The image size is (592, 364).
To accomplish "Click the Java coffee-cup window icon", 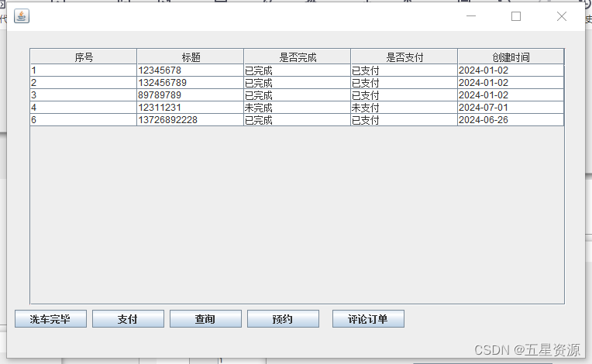I will [22, 16].
